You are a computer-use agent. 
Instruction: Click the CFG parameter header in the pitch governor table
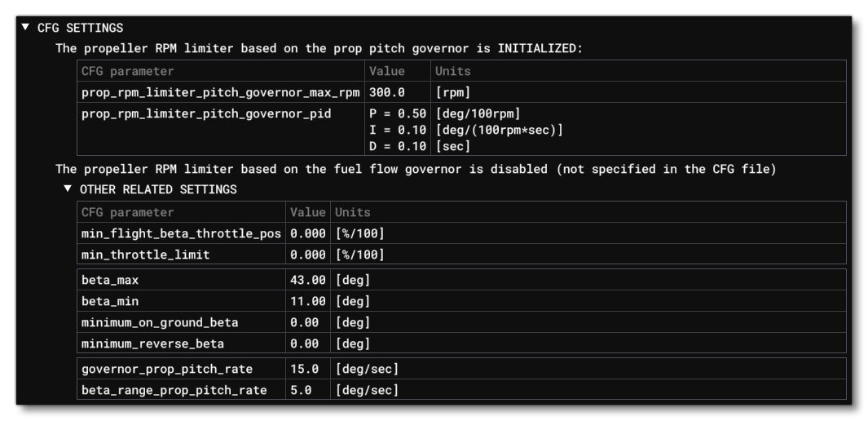119,71
